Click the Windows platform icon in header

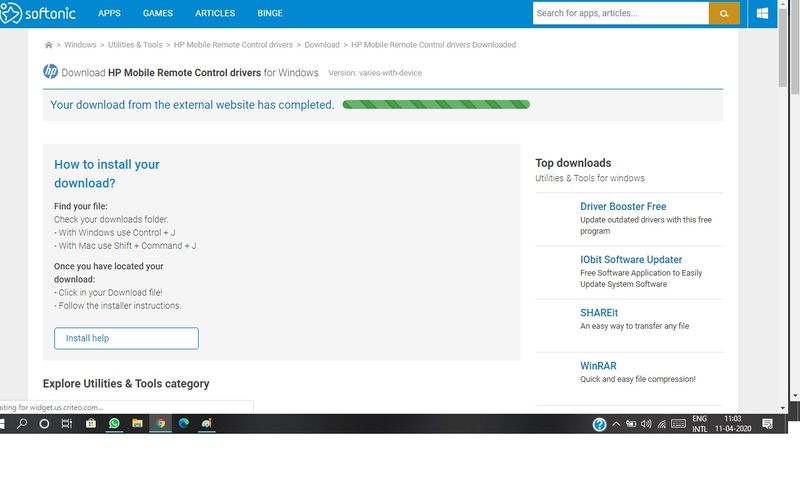tap(762, 13)
